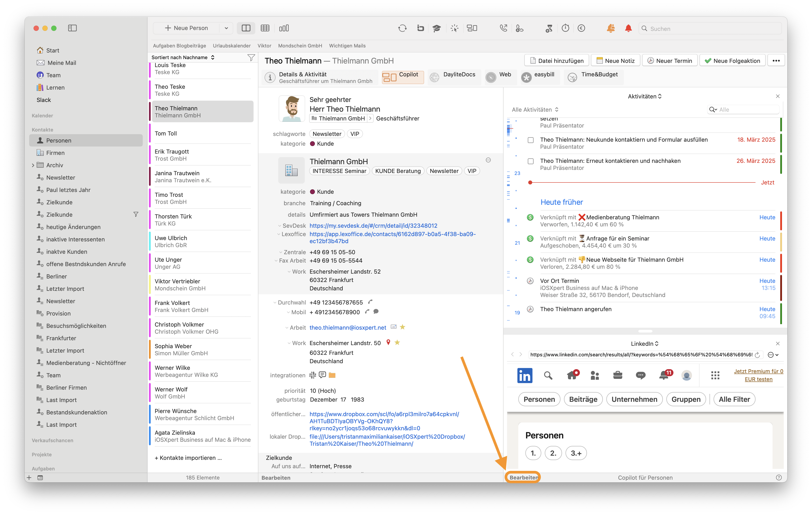Open the learning graduation cap icon
The width and height of the screenshot is (812, 515).
[437, 28]
